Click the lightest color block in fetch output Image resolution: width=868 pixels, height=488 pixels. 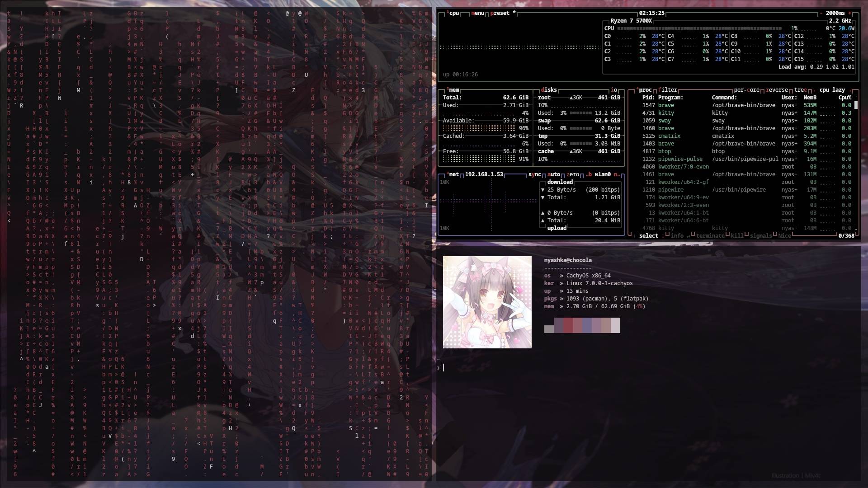point(615,325)
